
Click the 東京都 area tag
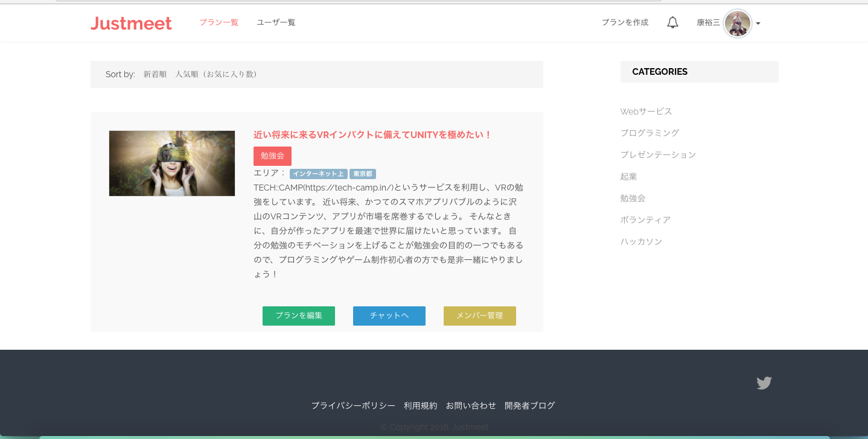(x=363, y=173)
